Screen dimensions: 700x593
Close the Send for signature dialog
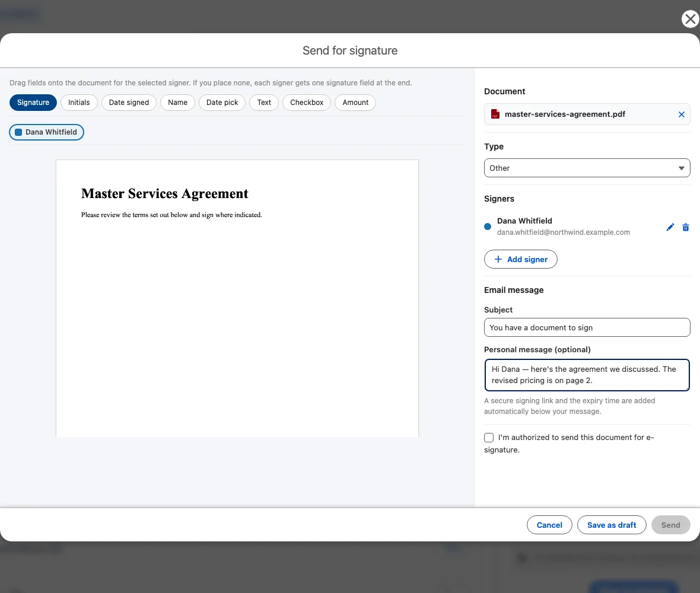690,19
